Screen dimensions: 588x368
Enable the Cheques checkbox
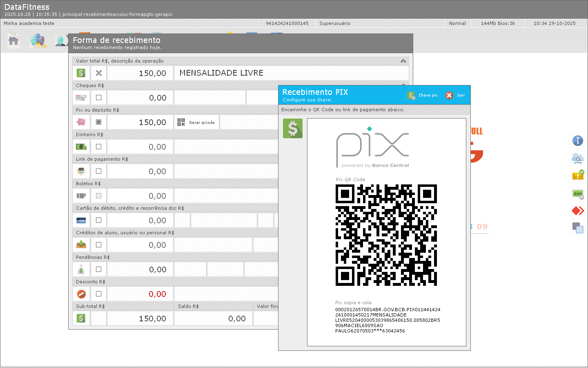tap(98, 98)
